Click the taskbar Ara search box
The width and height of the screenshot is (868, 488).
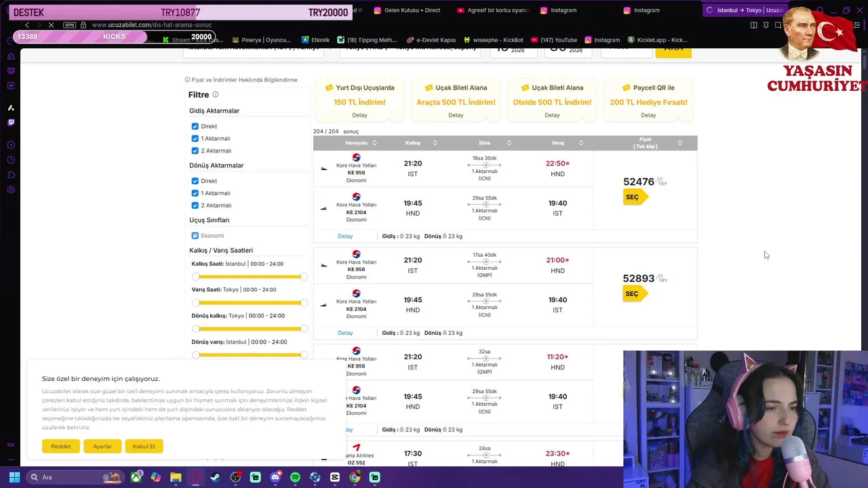coord(75,477)
